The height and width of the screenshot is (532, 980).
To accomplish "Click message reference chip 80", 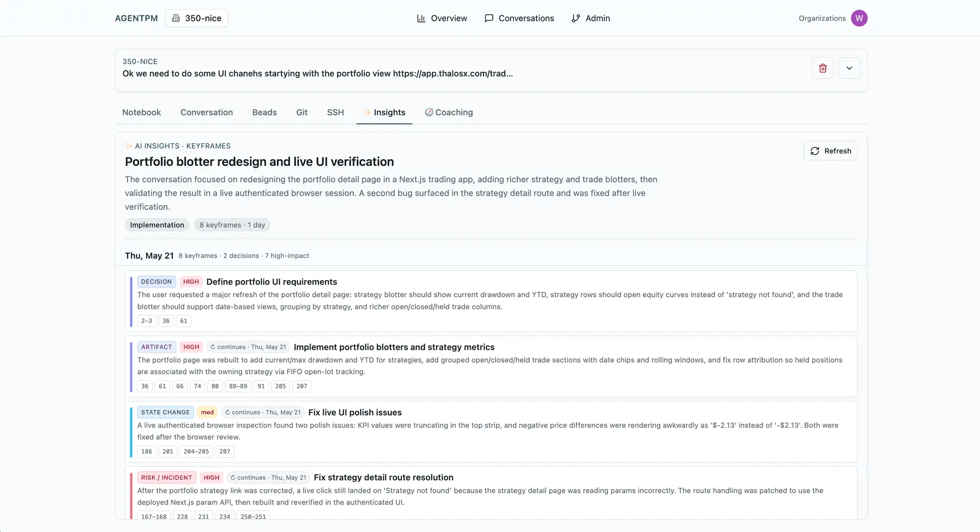I will [x=215, y=386].
